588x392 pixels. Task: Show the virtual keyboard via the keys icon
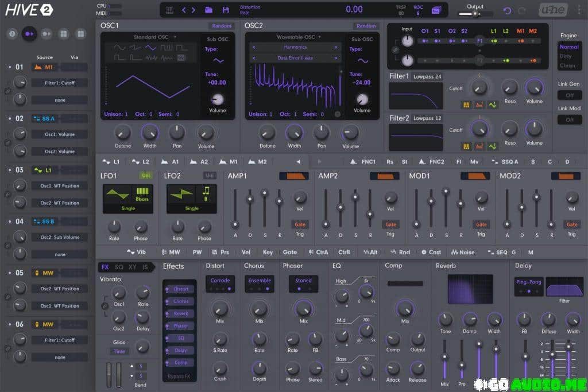click(x=170, y=9)
